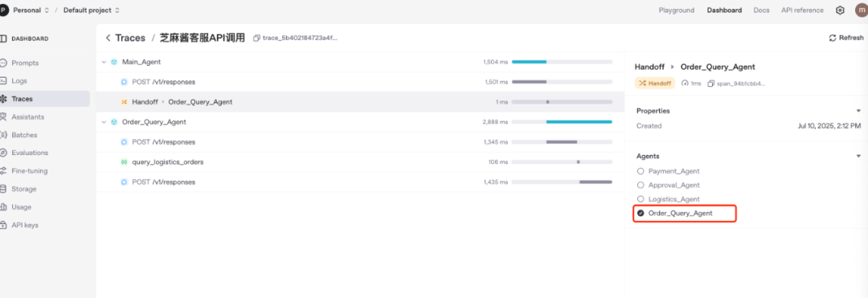Click the Handoff row shuffle icon
Image resolution: width=868 pixels, height=298 pixels.
pyautogui.click(x=124, y=102)
